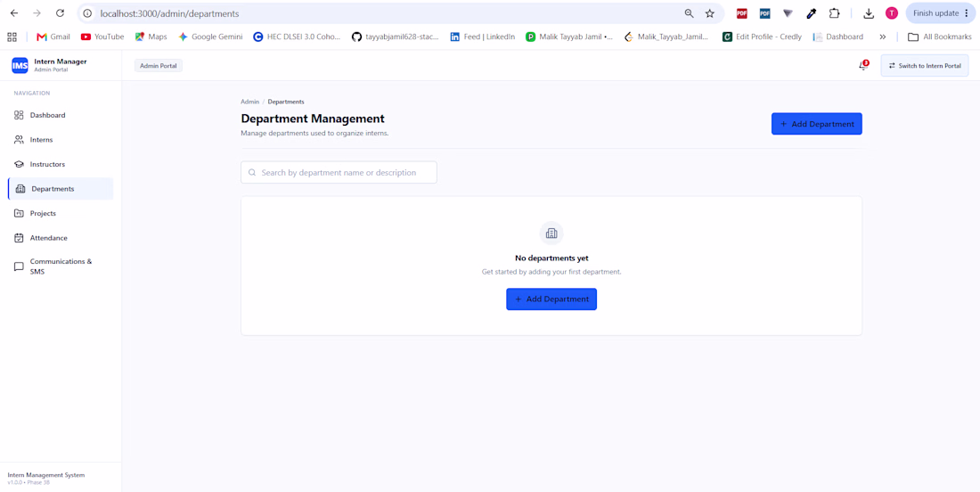The height and width of the screenshot is (492, 980).
Task: Click the Department Management heading
Action: click(313, 119)
